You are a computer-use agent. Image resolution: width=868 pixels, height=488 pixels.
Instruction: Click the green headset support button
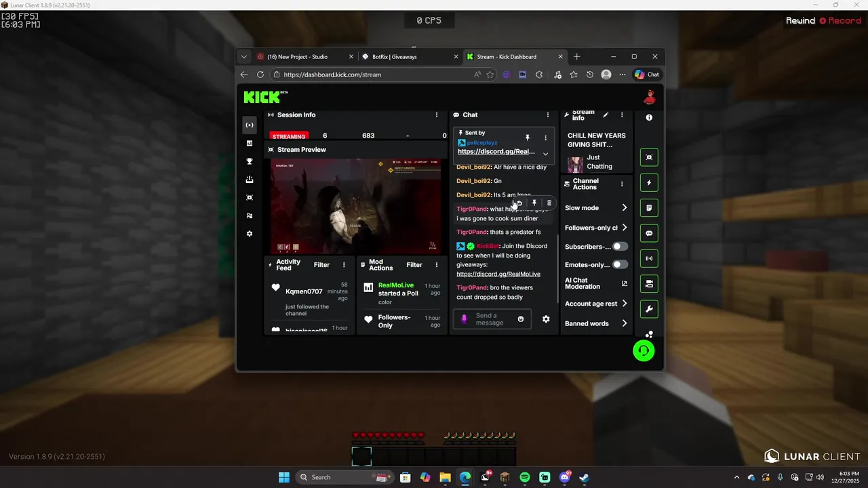coord(644,350)
